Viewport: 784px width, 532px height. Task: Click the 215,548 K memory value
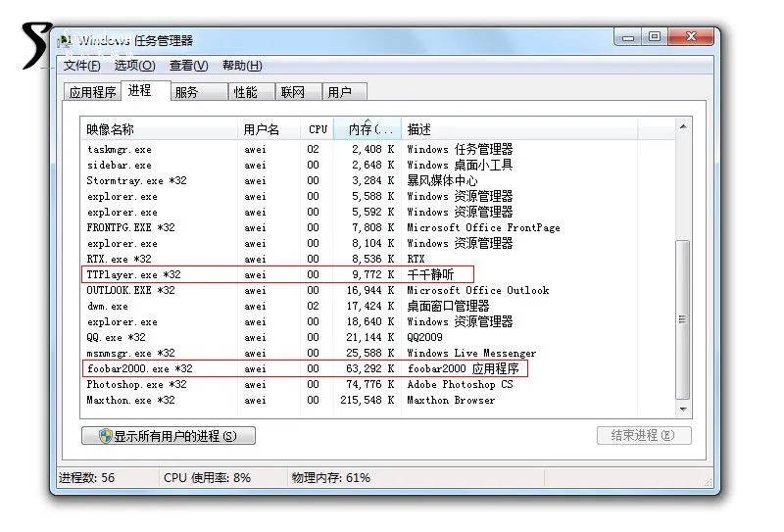(367, 400)
